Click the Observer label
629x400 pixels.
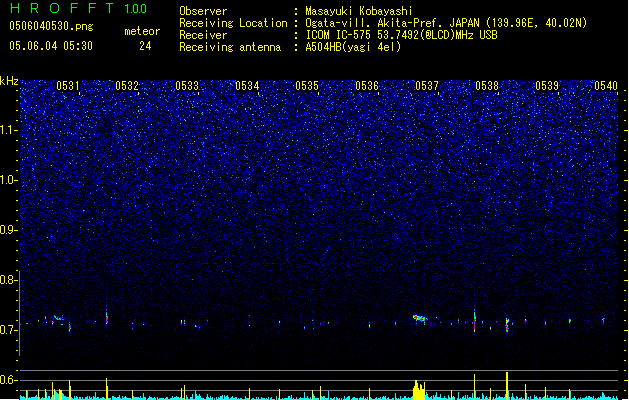(x=203, y=11)
